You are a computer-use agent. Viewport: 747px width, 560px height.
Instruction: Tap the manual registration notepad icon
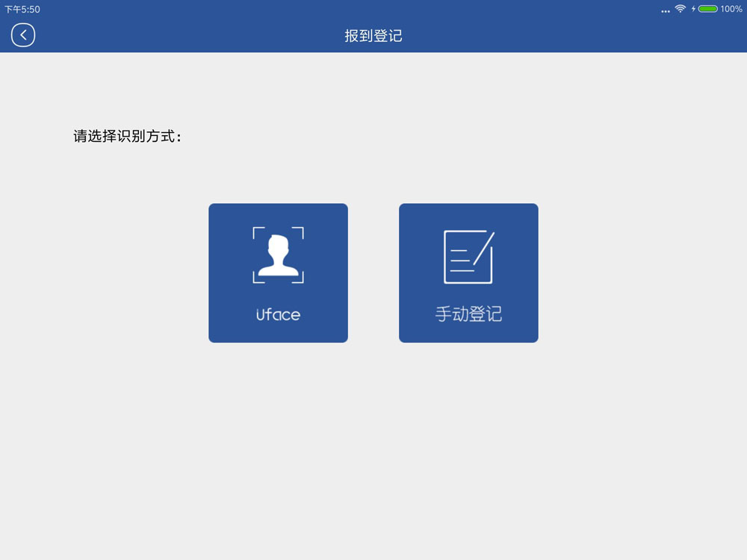(x=468, y=257)
